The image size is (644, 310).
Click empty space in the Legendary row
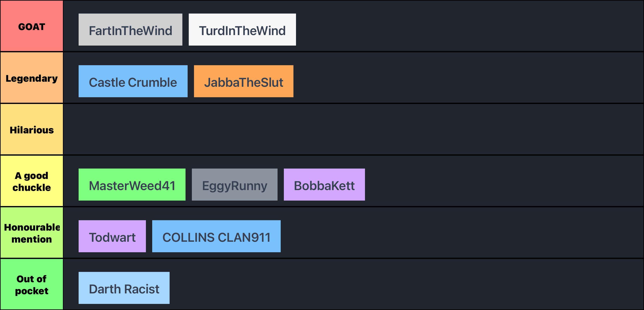pyautogui.click(x=462, y=78)
